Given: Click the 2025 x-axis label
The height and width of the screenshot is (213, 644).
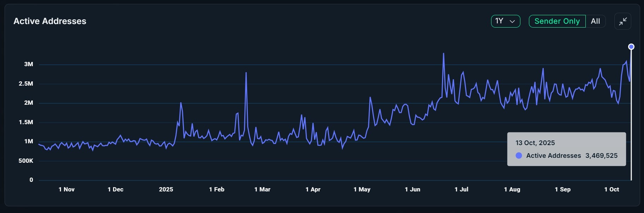Looking at the screenshot, I should coord(166,189).
